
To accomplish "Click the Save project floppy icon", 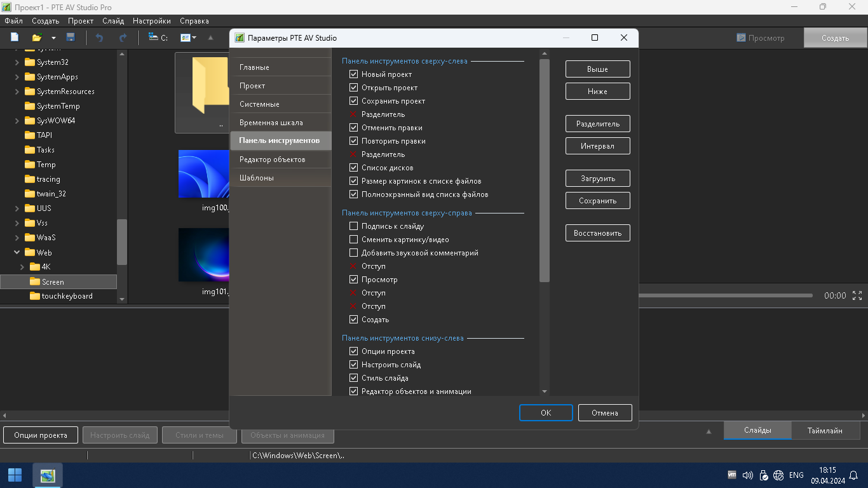I will click(x=71, y=37).
